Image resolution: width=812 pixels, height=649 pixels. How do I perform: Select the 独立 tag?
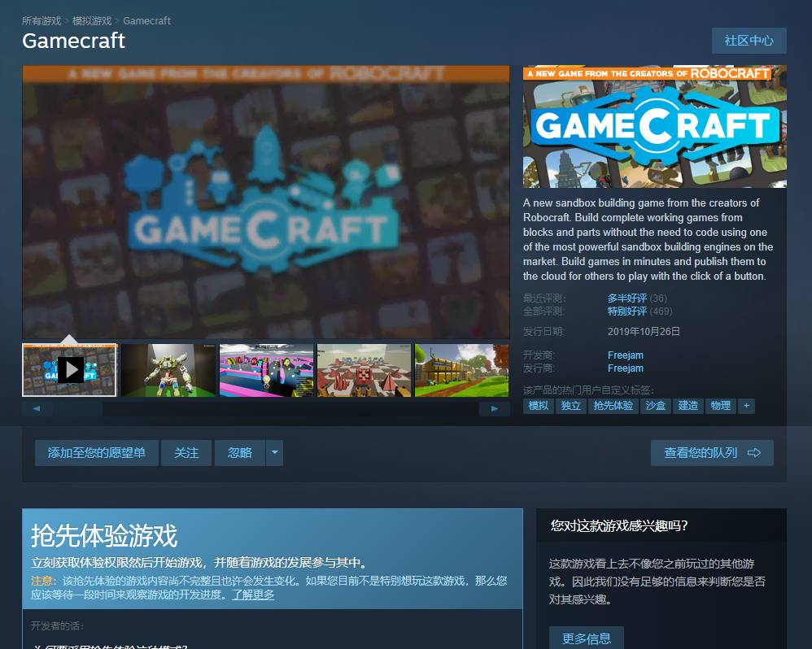571,406
